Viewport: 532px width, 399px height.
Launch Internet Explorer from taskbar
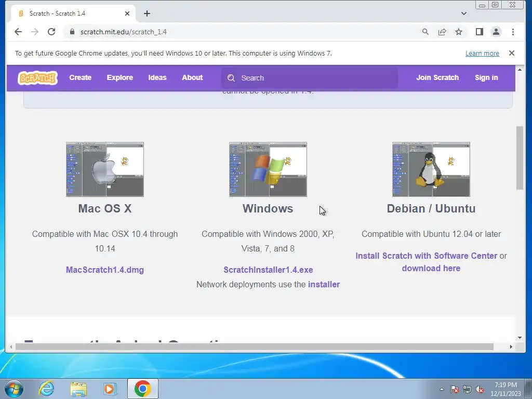(46, 389)
